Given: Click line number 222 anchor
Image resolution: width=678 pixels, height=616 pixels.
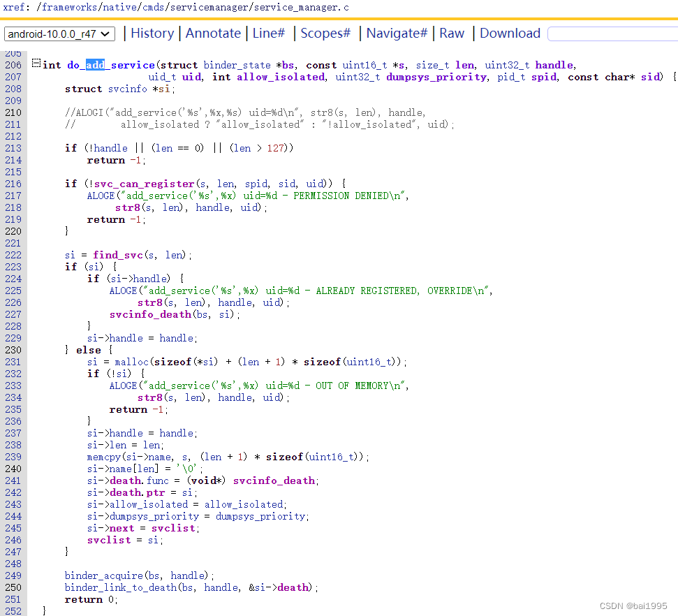Looking at the screenshot, I should (13, 254).
